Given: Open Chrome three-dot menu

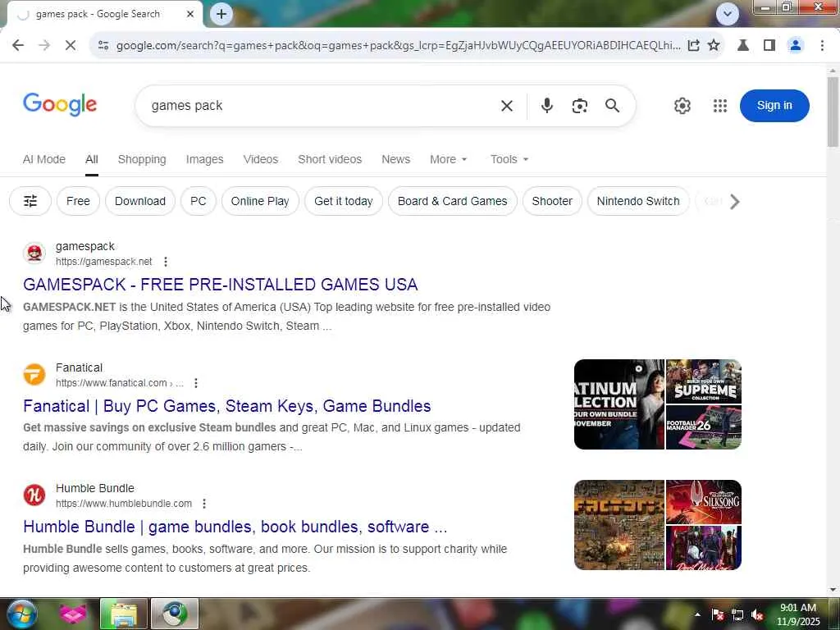Looking at the screenshot, I should (822, 46).
